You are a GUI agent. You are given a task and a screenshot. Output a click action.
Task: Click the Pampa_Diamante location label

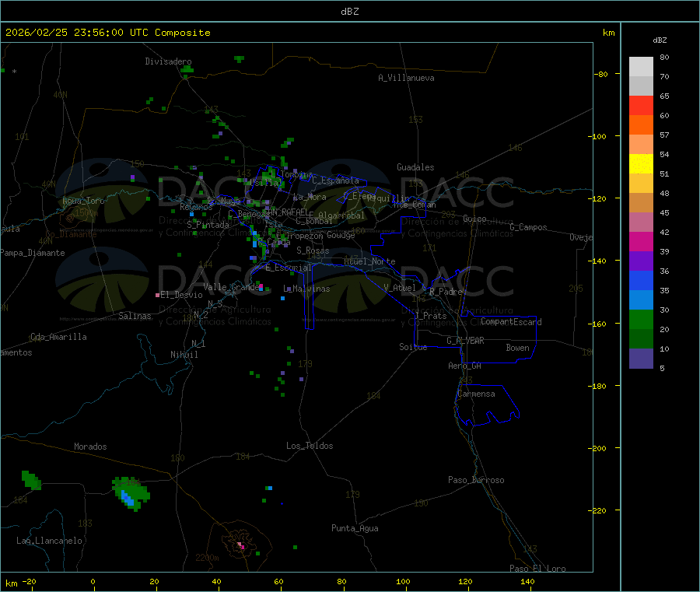point(33,253)
